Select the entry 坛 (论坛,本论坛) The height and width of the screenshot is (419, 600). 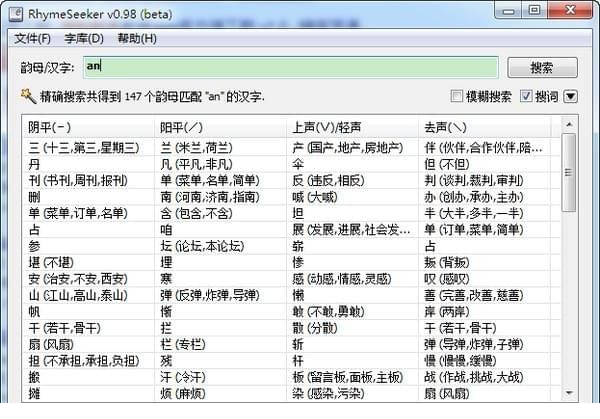[202, 246]
